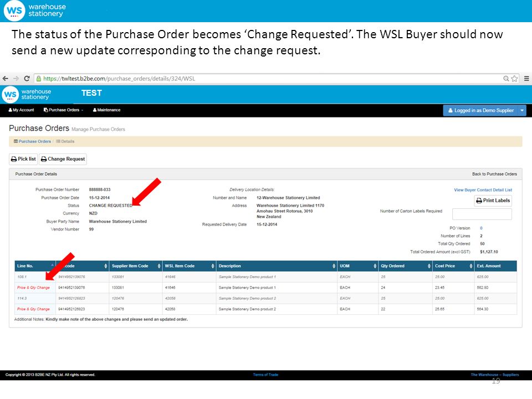Click the Pick list button
The image size is (532, 399).
[23, 159]
